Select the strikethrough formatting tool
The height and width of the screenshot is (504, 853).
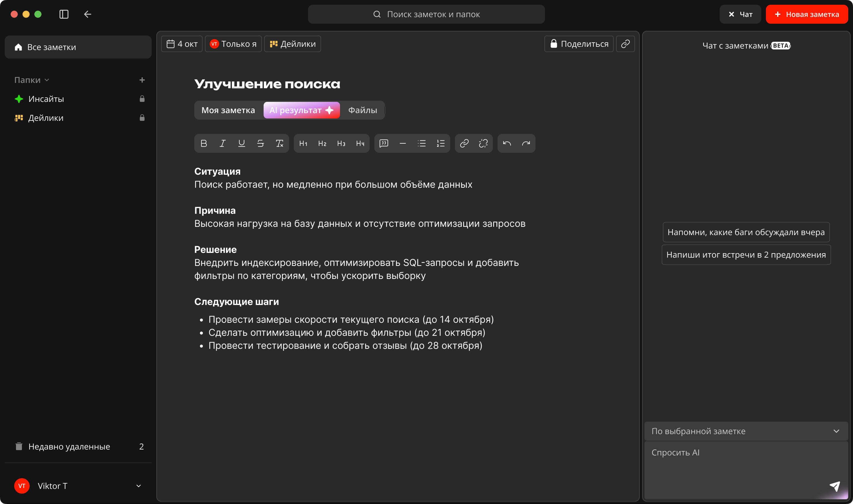260,143
